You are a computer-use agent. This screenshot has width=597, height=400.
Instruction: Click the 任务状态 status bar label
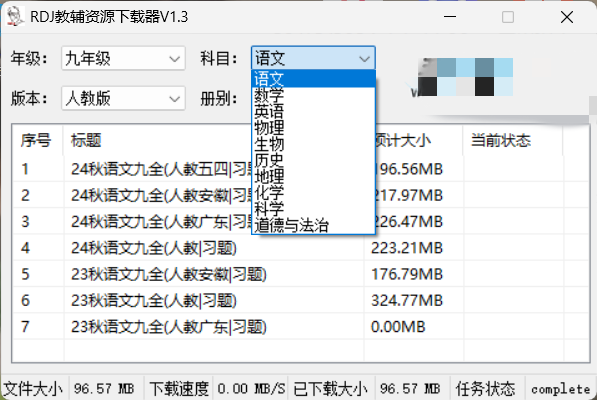(485, 389)
